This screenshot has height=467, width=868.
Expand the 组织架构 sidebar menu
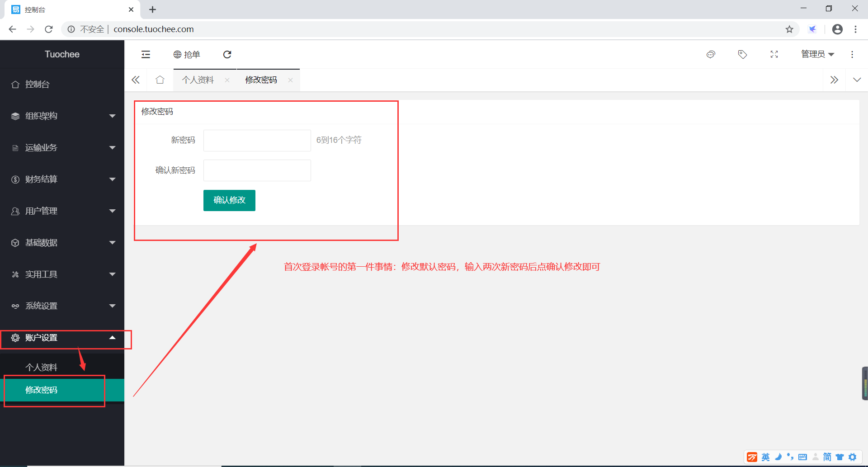coord(62,116)
